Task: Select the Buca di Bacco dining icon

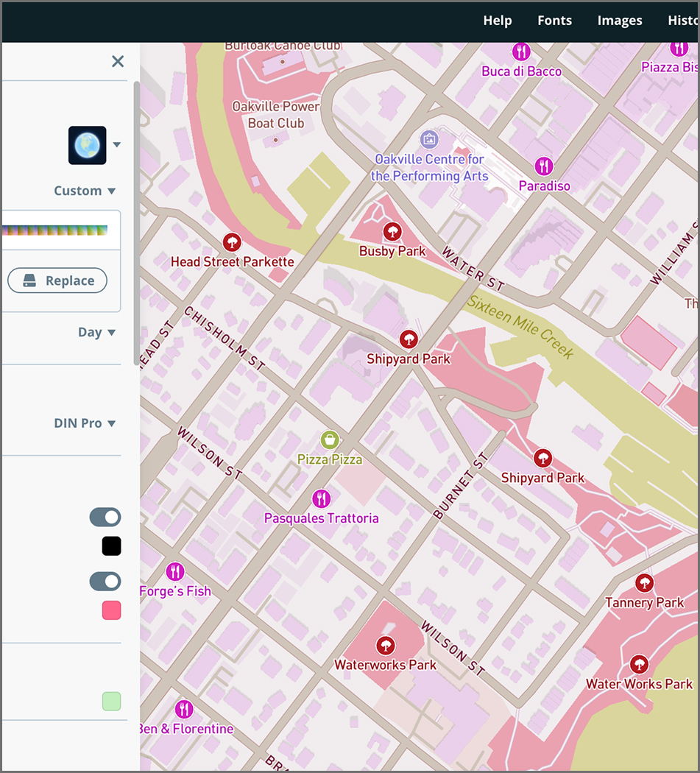Action: (x=522, y=52)
